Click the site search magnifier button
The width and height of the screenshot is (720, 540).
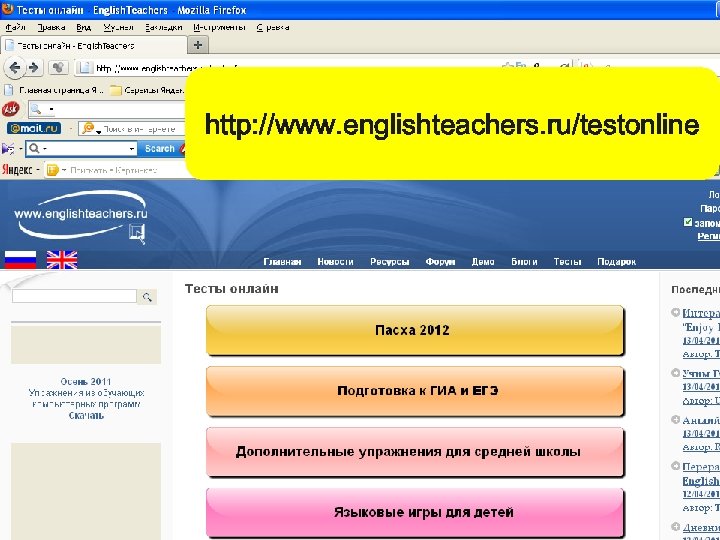tap(147, 297)
